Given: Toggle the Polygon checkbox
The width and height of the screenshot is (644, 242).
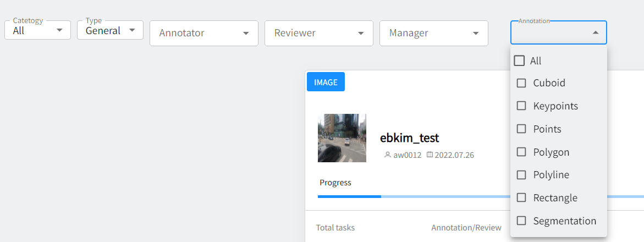Looking at the screenshot, I should pos(521,152).
